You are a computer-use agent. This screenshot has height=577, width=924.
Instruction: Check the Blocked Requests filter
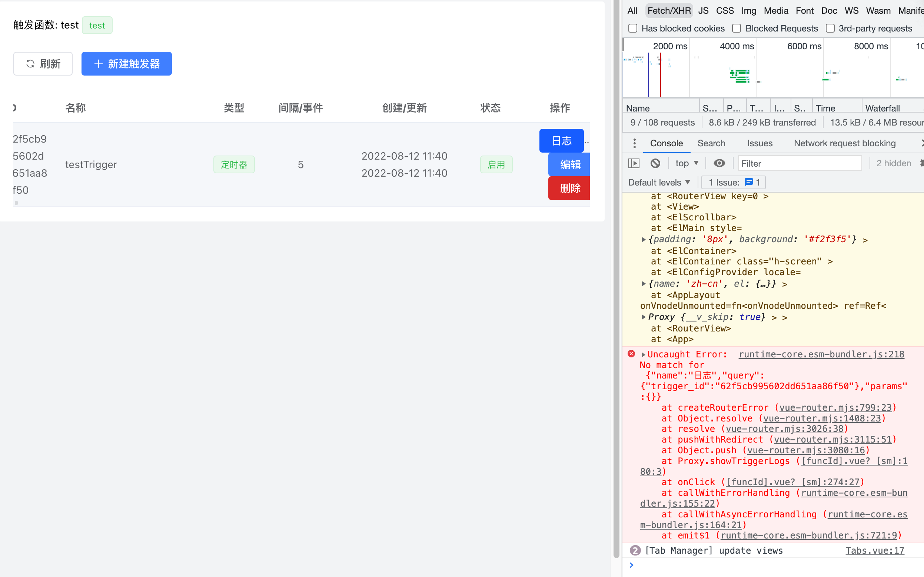click(x=736, y=28)
